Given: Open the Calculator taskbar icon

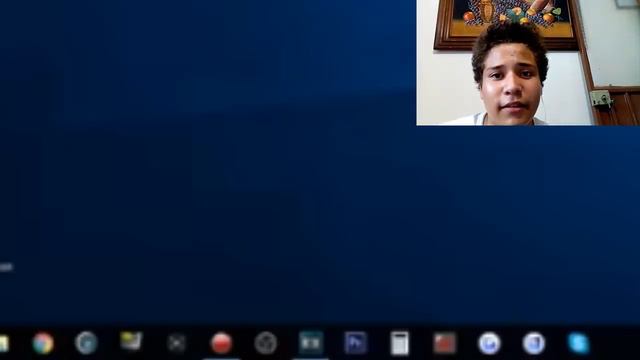Looking at the screenshot, I should coord(400,343).
